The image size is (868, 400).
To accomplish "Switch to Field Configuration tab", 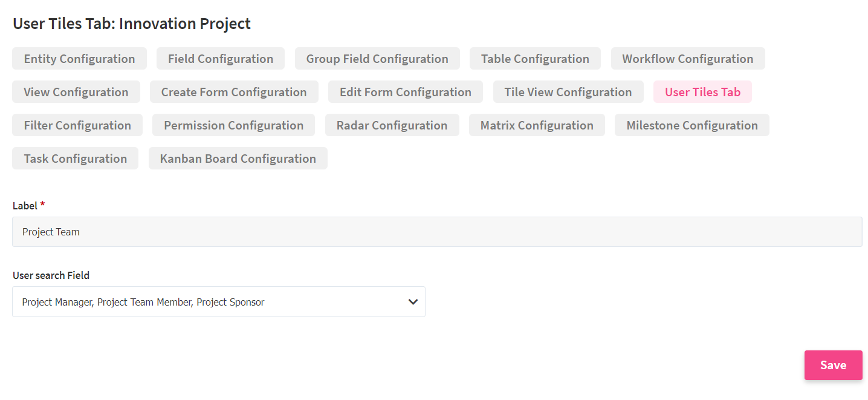I will click(221, 59).
